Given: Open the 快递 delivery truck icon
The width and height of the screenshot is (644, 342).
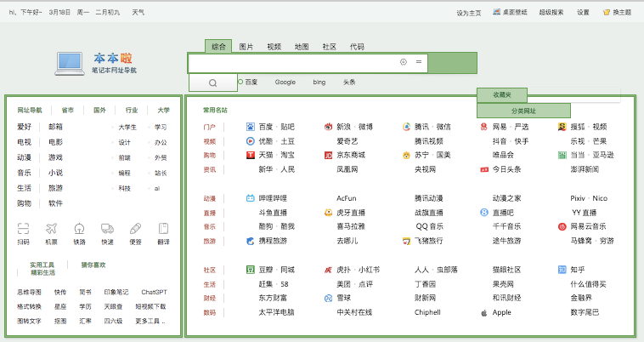Looking at the screenshot, I should (x=107, y=228).
